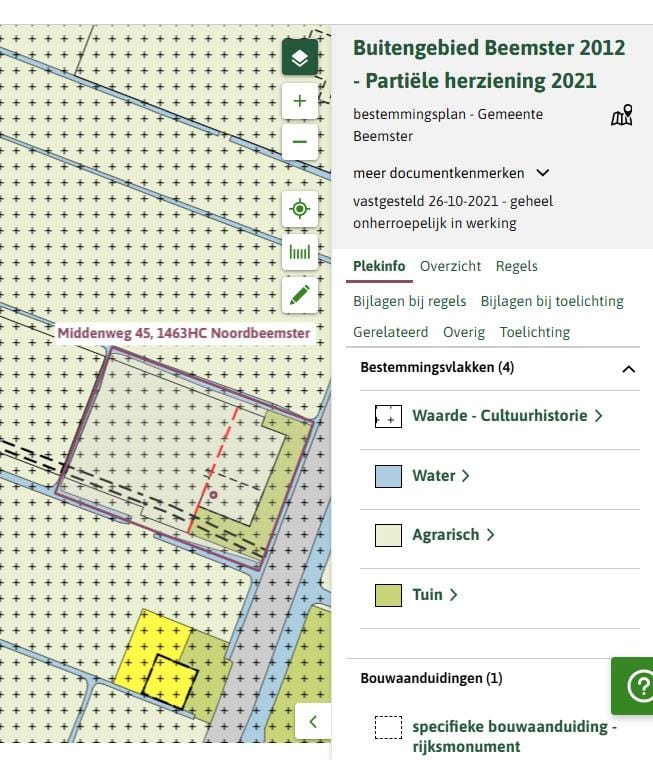Viewport: 653px width, 760px height.
Task: Collapse the side panel with arrow button
Action: click(313, 721)
